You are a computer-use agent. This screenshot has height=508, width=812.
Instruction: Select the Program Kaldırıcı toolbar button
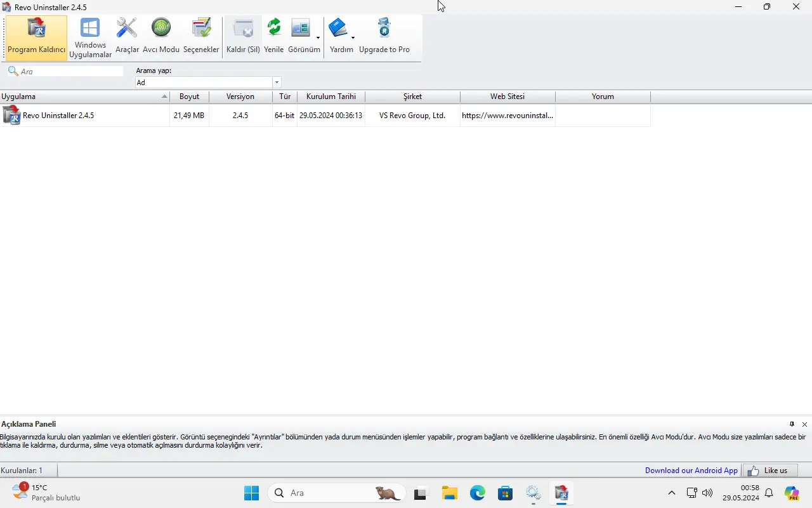37,38
